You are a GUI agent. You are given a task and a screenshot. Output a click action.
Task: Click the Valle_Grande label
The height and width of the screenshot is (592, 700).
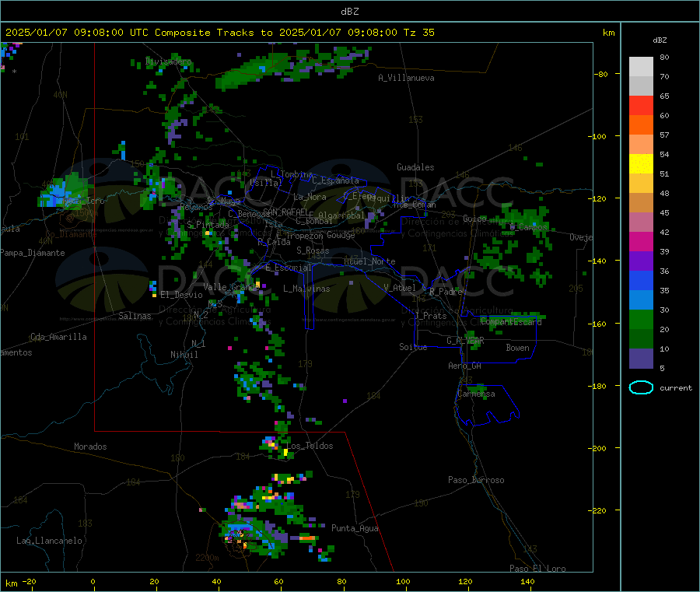point(231,286)
